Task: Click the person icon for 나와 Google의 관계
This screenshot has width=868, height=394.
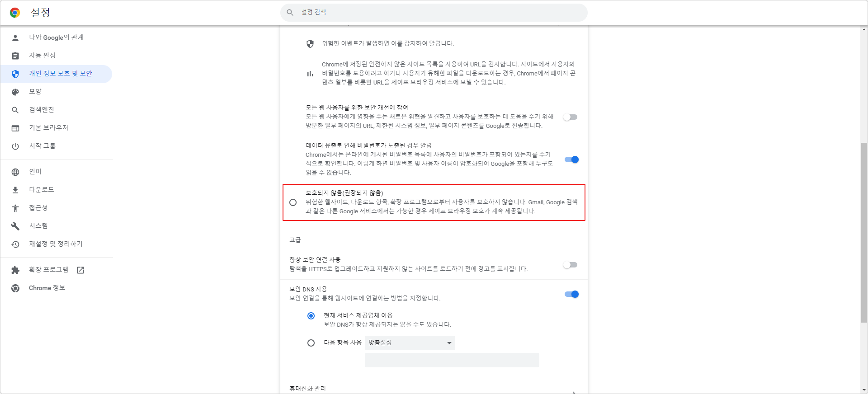Action: [x=15, y=38]
